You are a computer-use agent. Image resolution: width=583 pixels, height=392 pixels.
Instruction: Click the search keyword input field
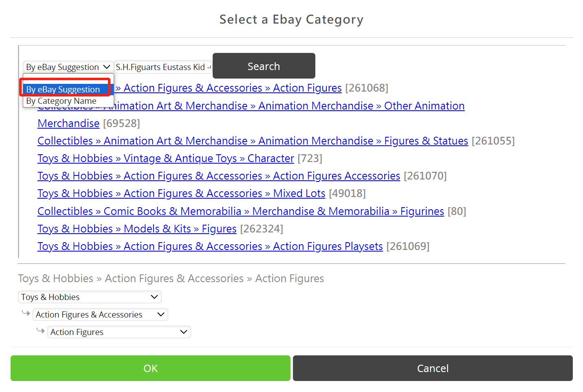[x=163, y=67]
